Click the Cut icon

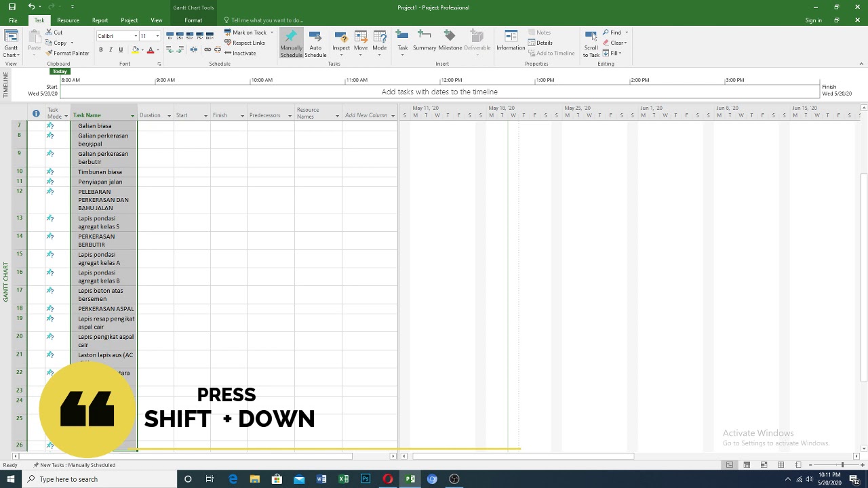[54, 33]
